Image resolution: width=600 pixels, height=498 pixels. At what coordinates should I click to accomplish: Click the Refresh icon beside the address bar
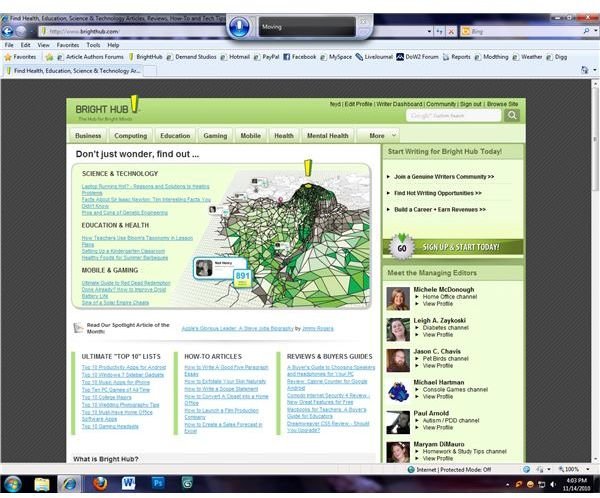coord(440,31)
